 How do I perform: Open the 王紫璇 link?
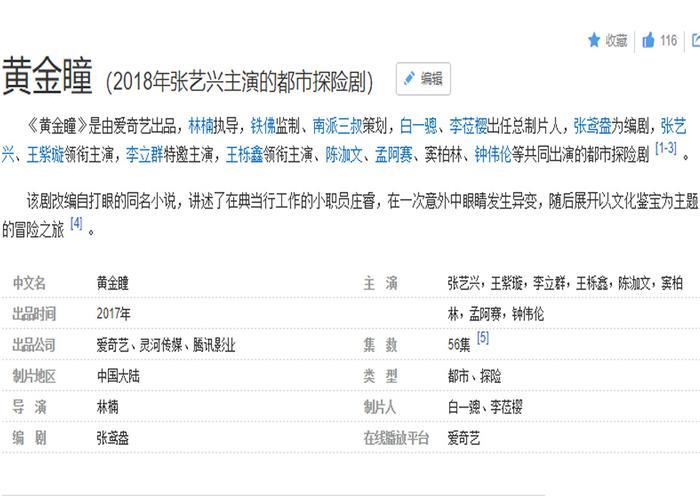[x=45, y=154]
